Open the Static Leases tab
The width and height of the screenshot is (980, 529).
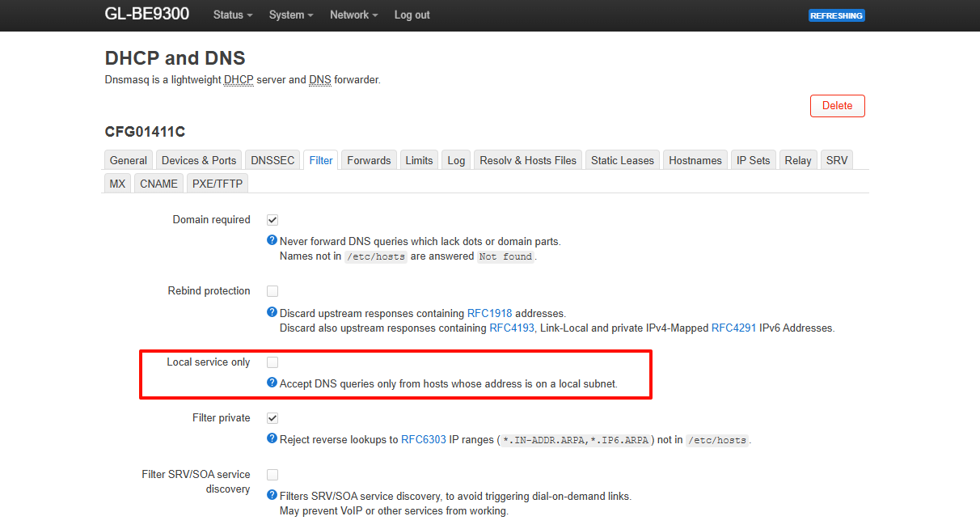point(622,160)
